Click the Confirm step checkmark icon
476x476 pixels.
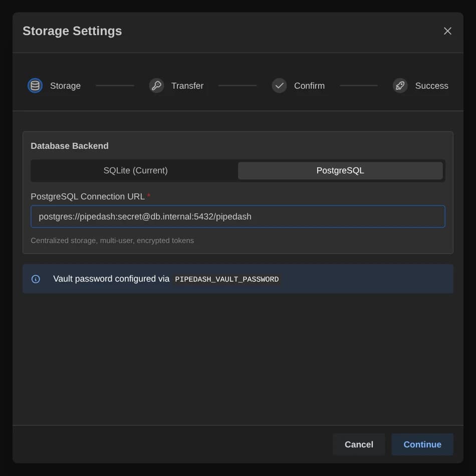point(279,86)
